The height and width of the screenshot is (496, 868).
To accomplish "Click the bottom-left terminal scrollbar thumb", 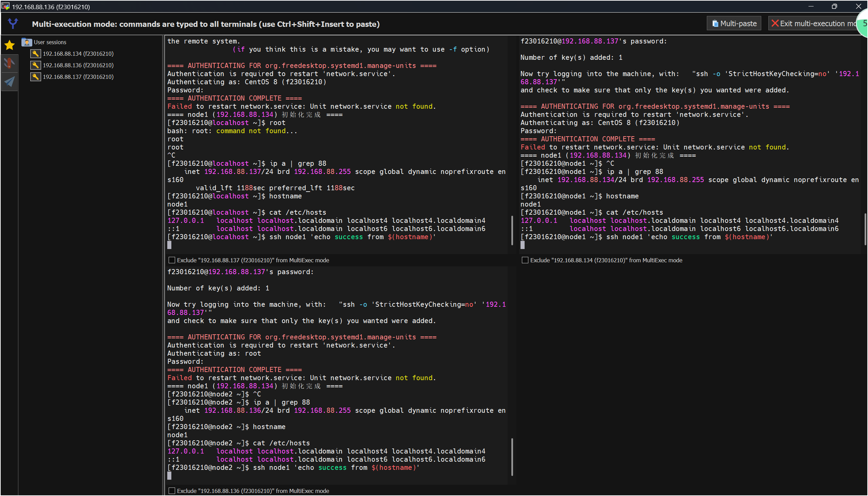I will coord(512,457).
